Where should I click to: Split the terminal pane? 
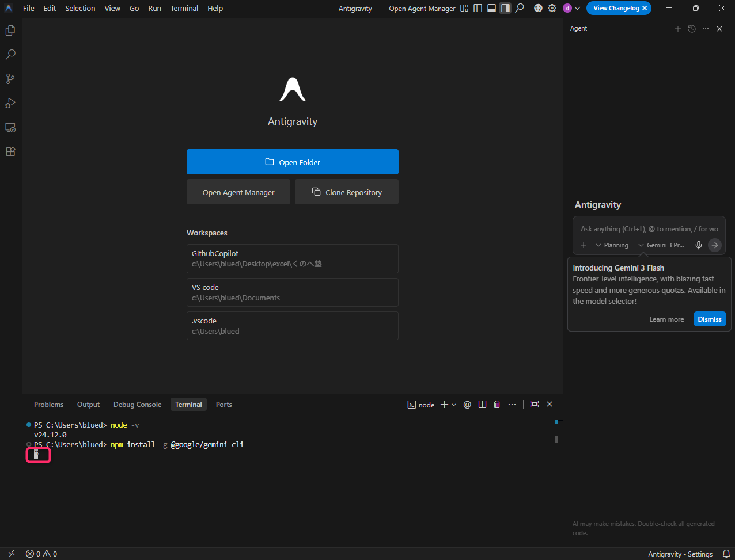coord(483,405)
